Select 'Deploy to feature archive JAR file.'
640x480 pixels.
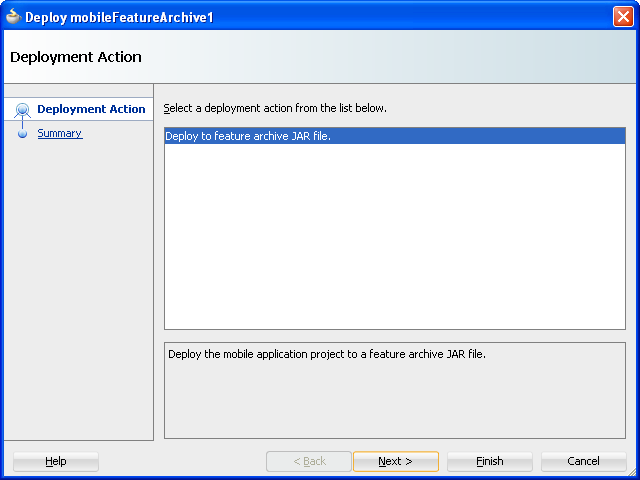click(x=395, y=136)
